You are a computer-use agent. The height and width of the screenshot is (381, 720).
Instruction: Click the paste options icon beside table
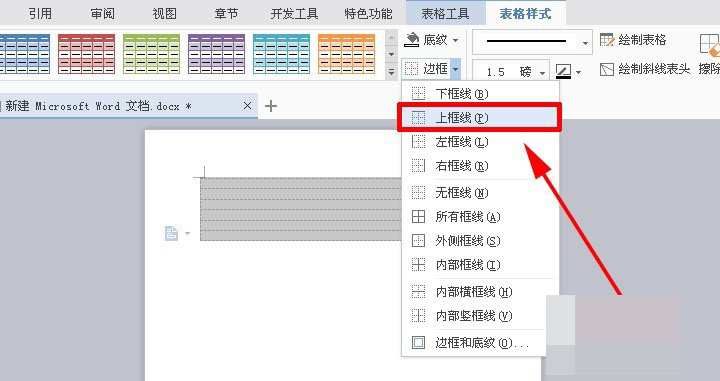point(171,233)
